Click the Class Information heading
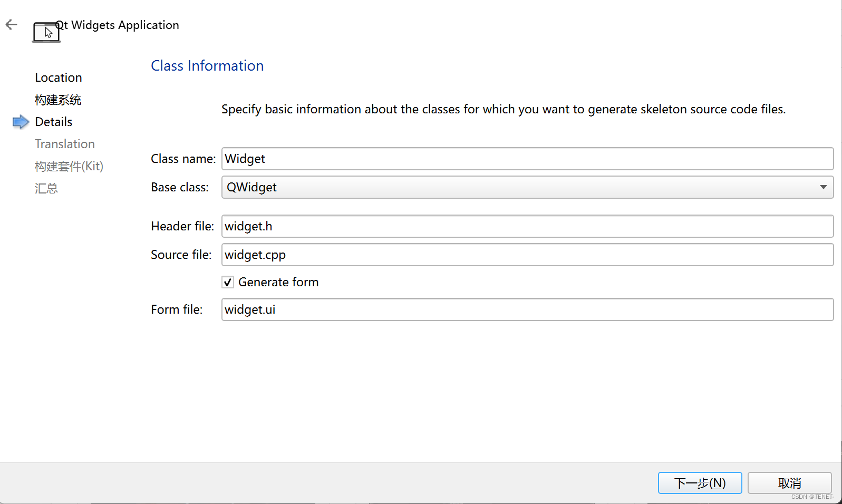This screenshot has height=504, width=842. [x=207, y=65]
